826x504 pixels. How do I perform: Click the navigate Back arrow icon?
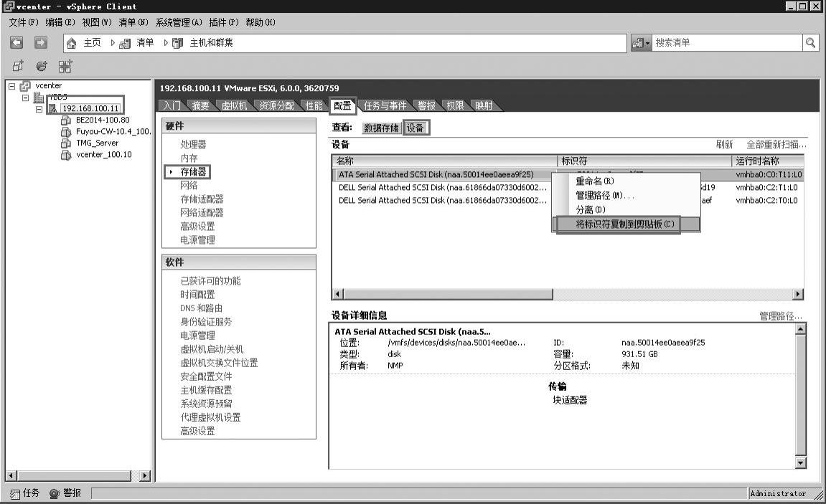click(x=17, y=42)
